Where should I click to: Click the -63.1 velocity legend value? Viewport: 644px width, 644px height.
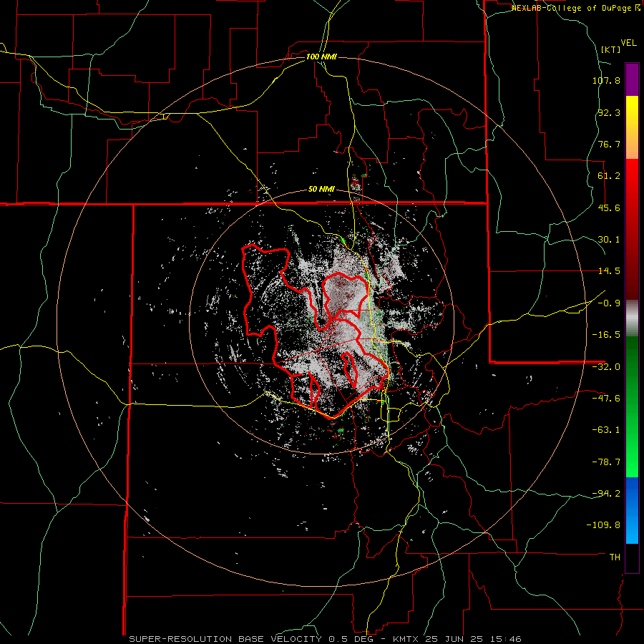[x=606, y=430]
